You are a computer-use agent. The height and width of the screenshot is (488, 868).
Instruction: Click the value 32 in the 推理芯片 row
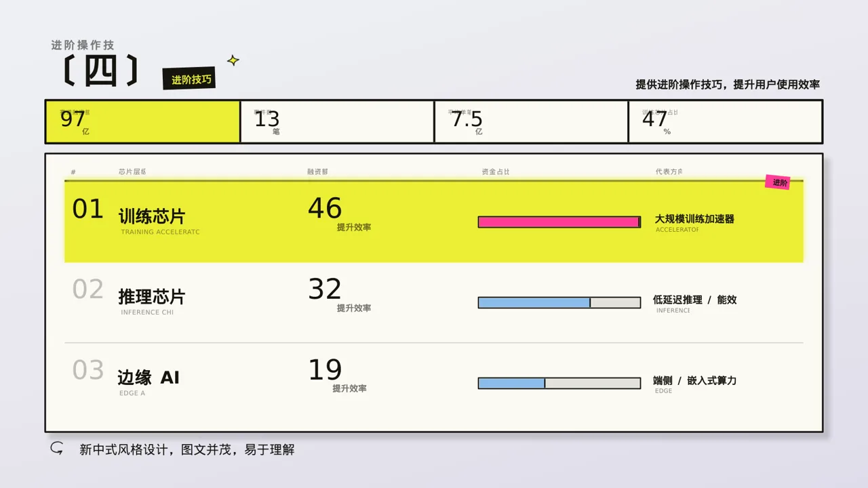click(x=325, y=289)
